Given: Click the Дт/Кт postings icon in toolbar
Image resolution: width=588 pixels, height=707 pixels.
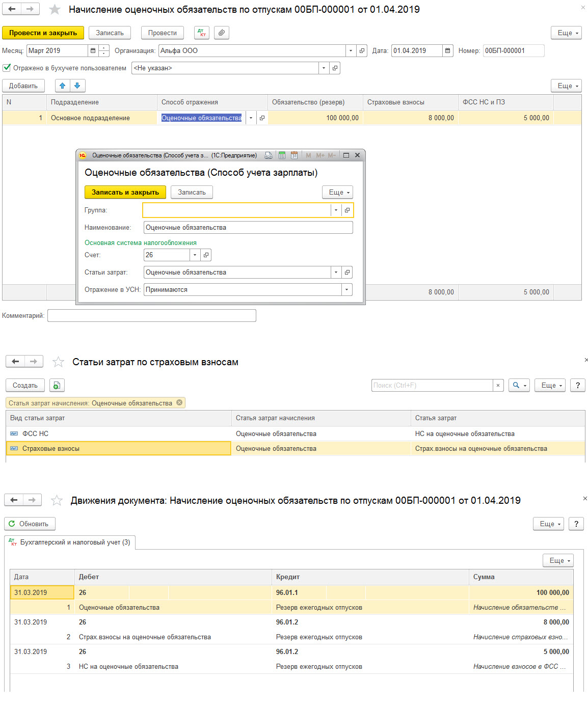Looking at the screenshot, I should [x=202, y=33].
